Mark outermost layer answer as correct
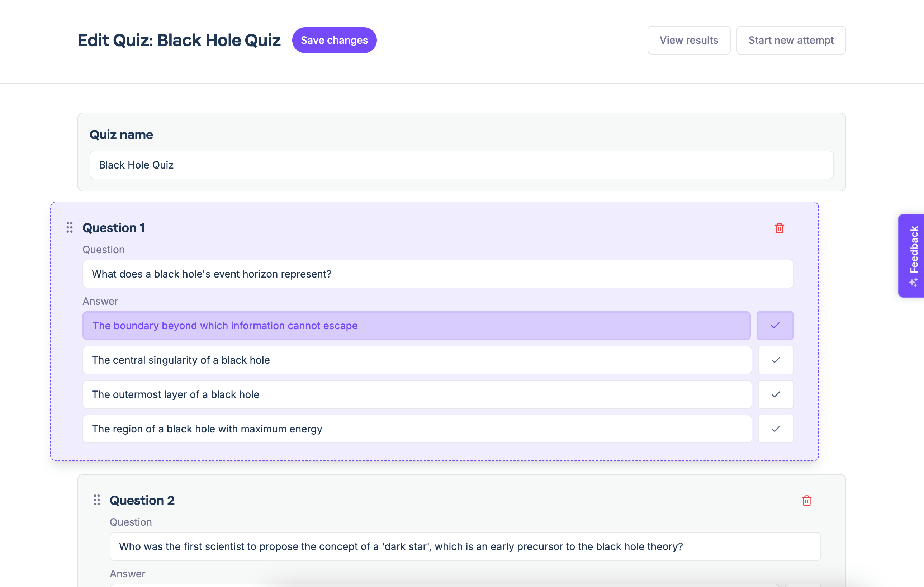The image size is (924, 587). point(776,394)
